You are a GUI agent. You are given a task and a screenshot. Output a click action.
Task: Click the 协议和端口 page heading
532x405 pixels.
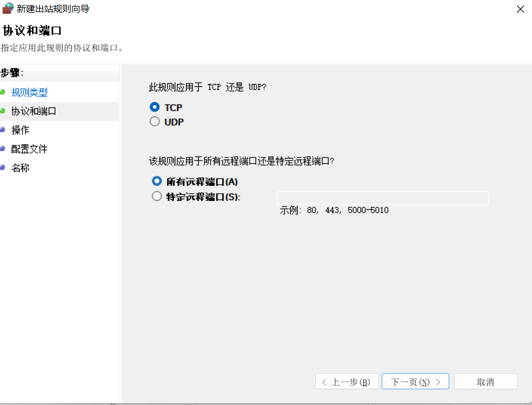coord(32,31)
